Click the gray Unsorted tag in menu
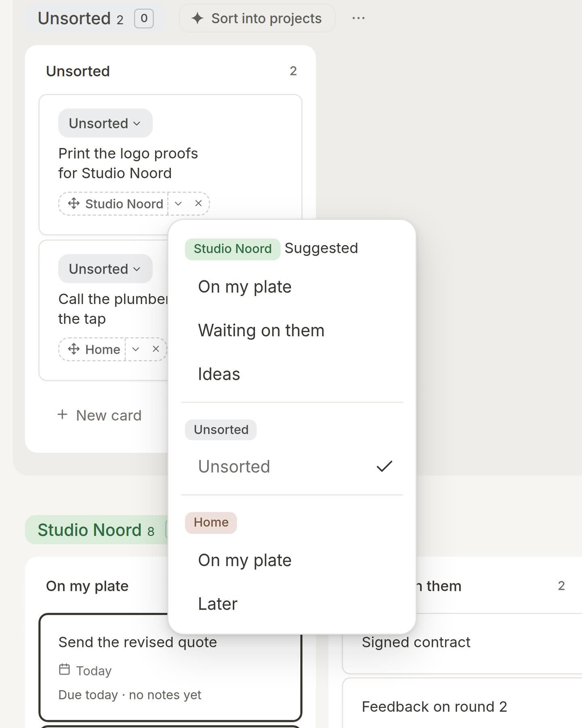 tap(221, 430)
